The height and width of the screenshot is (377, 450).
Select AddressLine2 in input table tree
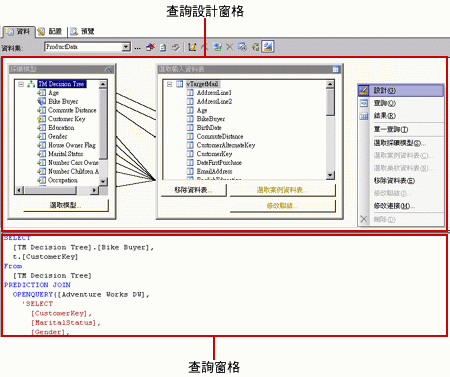pos(214,101)
